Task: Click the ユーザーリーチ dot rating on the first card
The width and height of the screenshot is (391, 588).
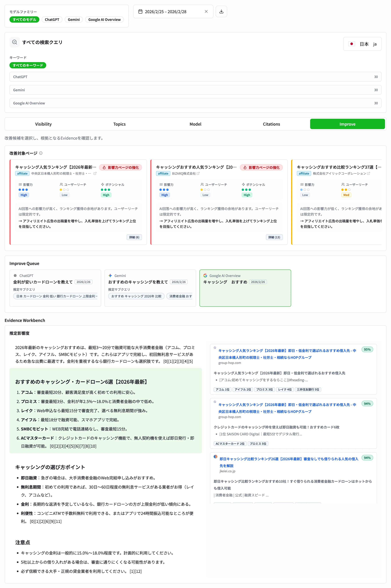Action: (64, 189)
